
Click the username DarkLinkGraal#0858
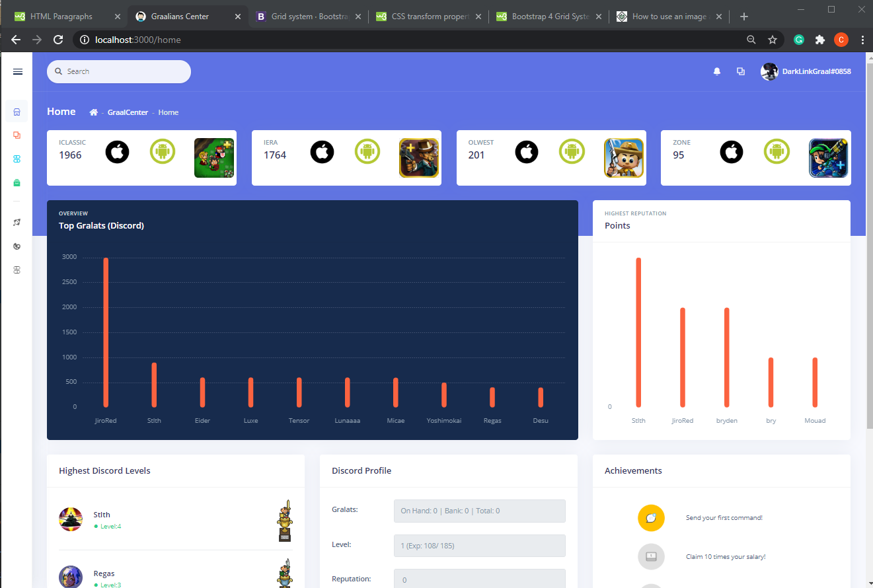[817, 71]
